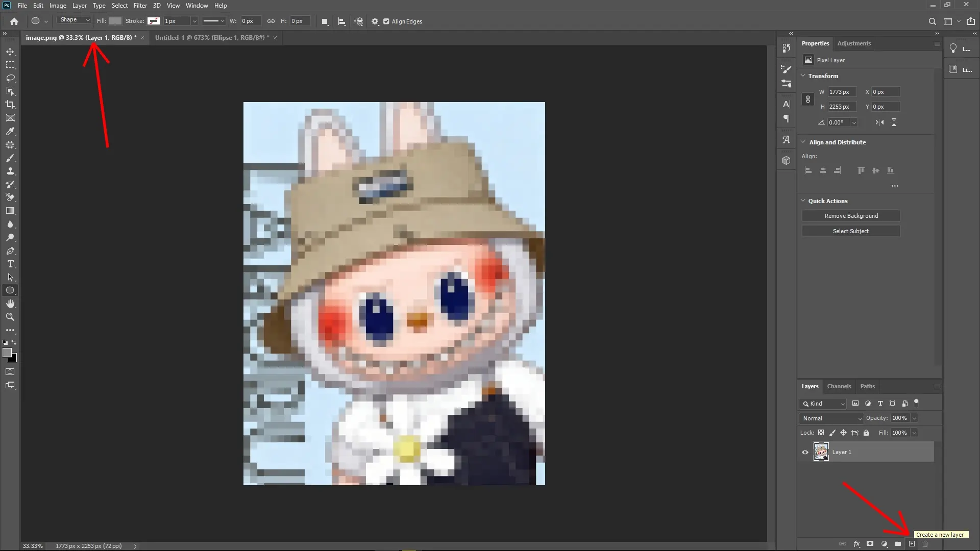Viewport: 980px width, 551px height.
Task: Select the Ellipse tool in the toolbar
Action: click(x=10, y=290)
